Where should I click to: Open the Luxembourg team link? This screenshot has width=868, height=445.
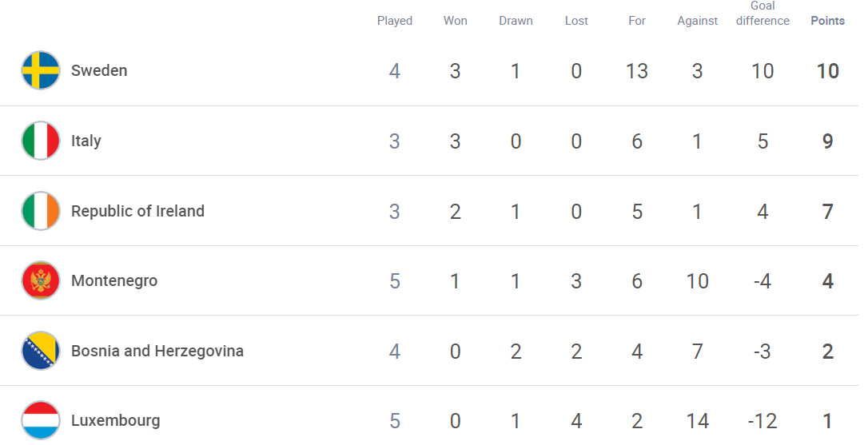[115, 420]
